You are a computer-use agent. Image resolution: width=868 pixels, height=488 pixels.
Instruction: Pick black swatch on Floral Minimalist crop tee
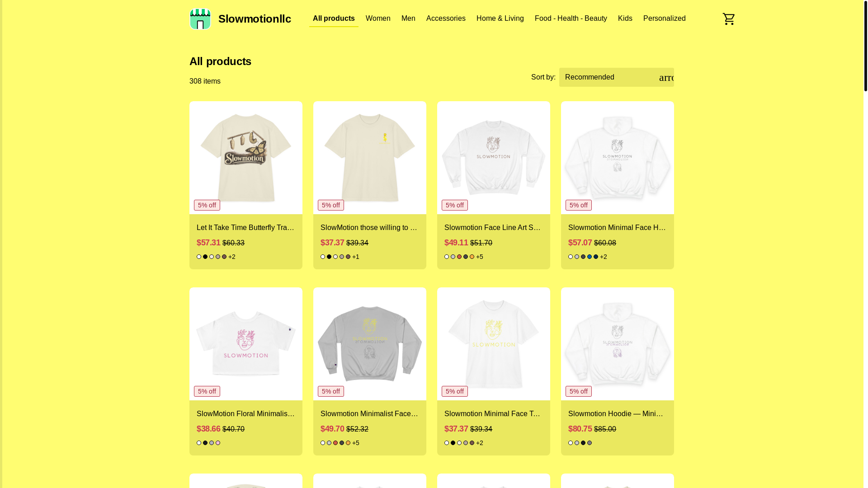click(x=205, y=443)
